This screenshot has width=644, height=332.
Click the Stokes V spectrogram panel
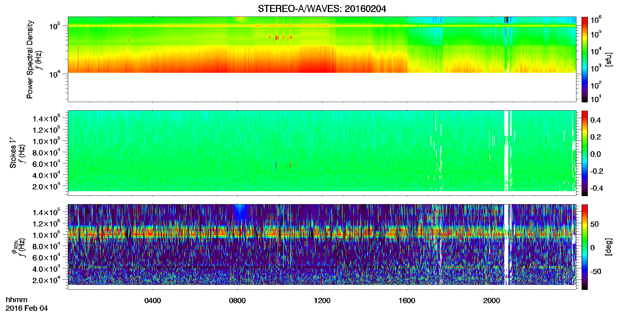(x=322, y=153)
